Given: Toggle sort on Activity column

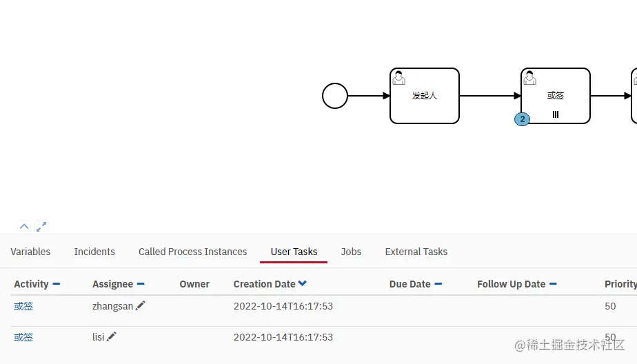Looking at the screenshot, I should point(57,284).
